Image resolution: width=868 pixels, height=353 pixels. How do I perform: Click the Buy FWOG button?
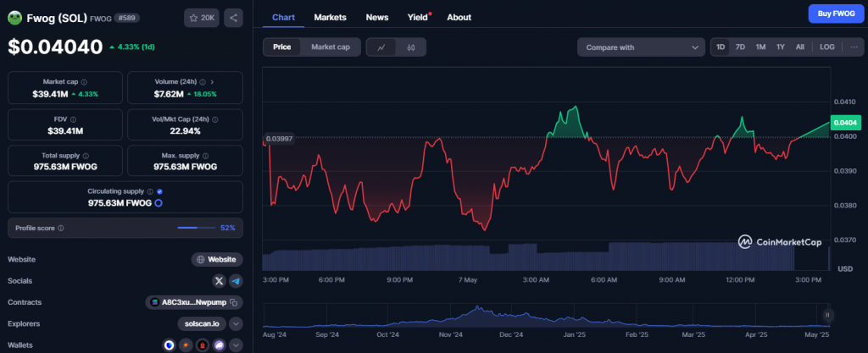coord(837,14)
